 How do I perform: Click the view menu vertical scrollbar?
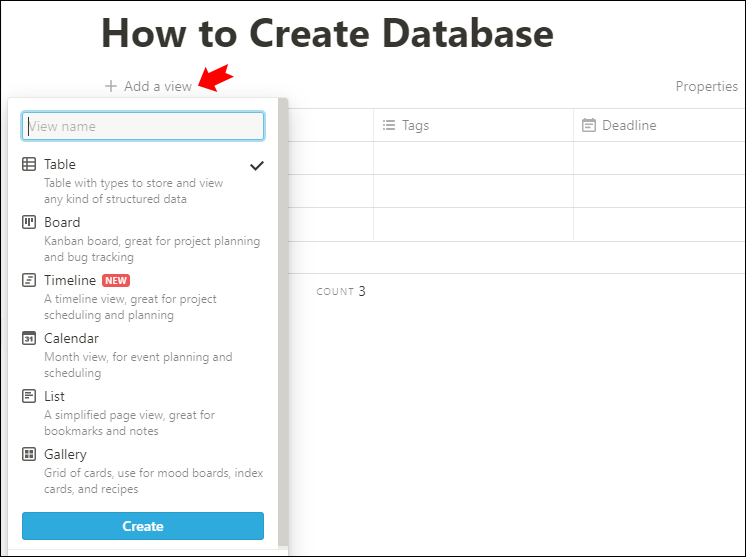point(283,322)
